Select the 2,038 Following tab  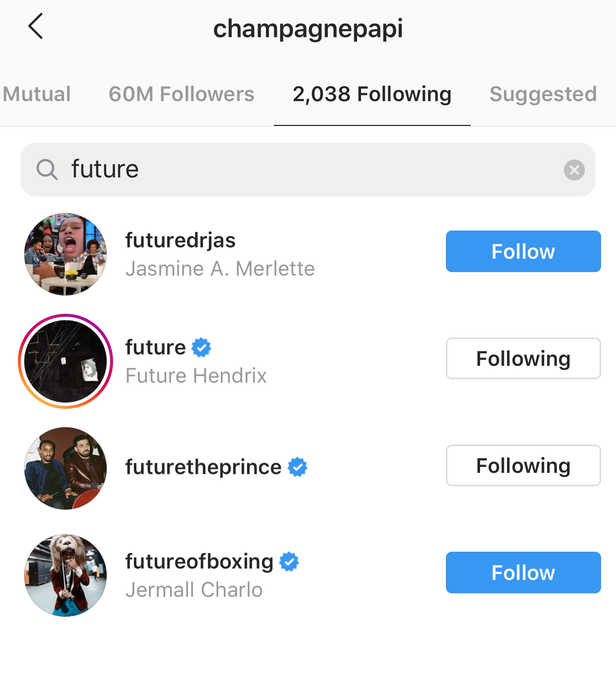372,94
